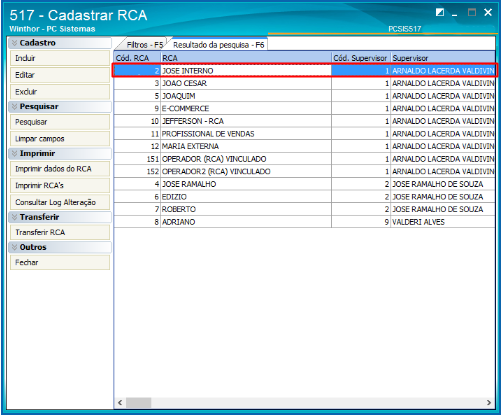
Task: Click Transferir RCA button
Action: tap(60, 232)
